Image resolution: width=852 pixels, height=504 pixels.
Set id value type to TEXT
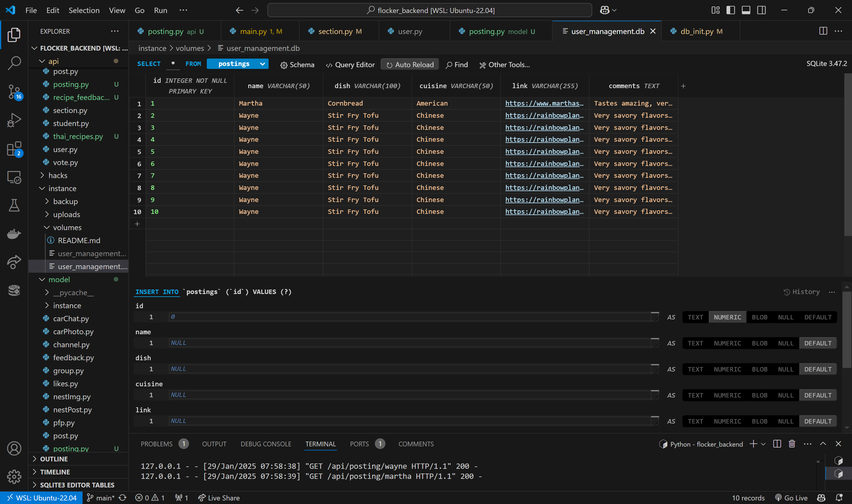tap(695, 317)
